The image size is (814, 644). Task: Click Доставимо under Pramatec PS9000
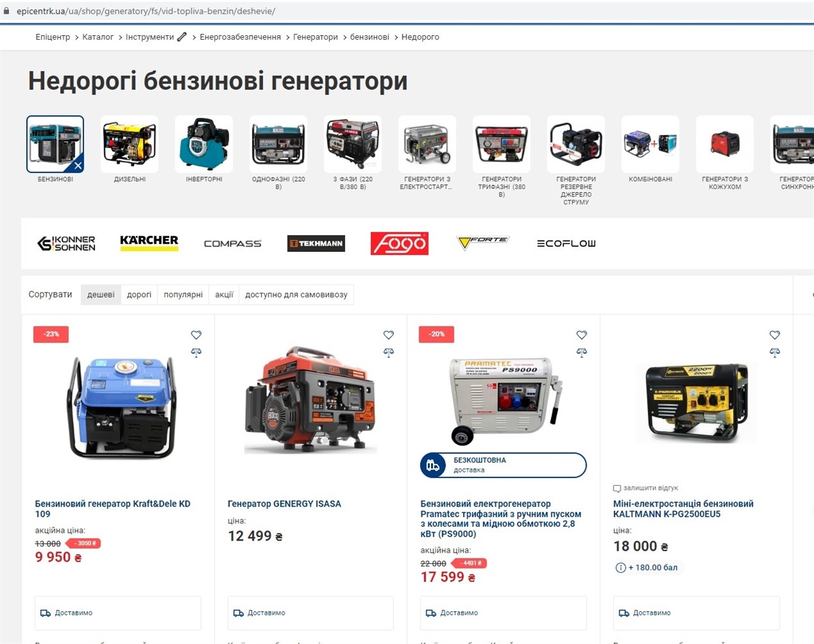point(503,613)
